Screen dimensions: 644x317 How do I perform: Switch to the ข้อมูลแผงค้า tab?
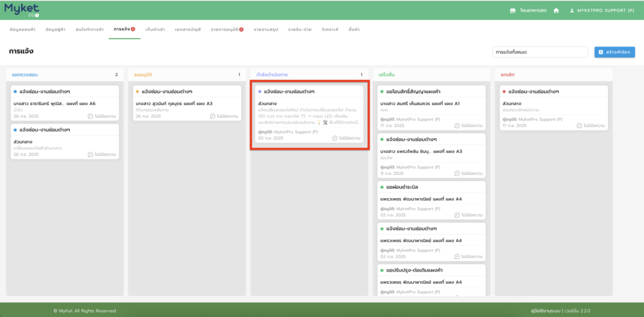pyautogui.click(x=23, y=30)
